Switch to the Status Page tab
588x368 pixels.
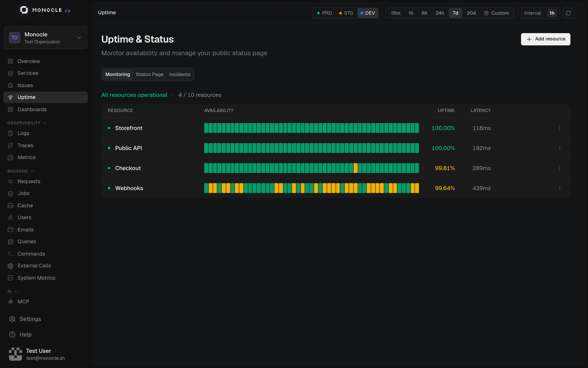(149, 74)
